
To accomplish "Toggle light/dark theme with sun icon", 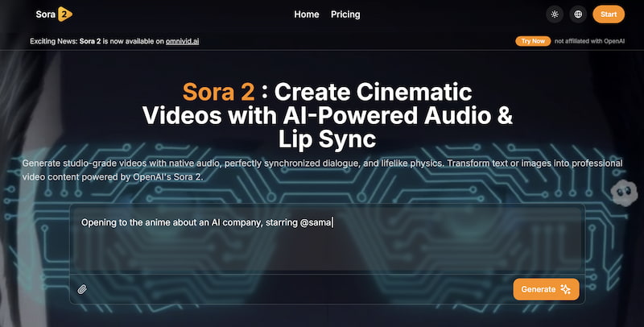I will (x=554, y=14).
